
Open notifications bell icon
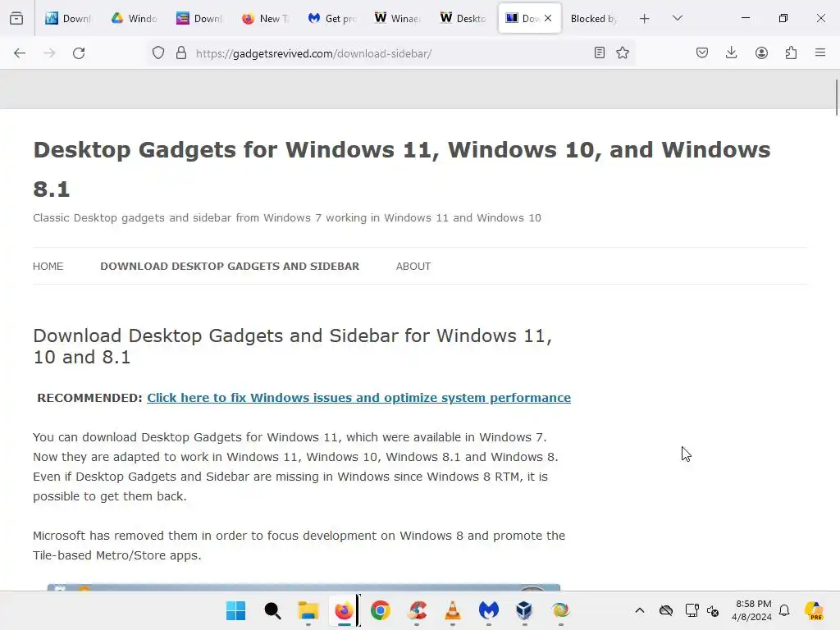[784, 610]
